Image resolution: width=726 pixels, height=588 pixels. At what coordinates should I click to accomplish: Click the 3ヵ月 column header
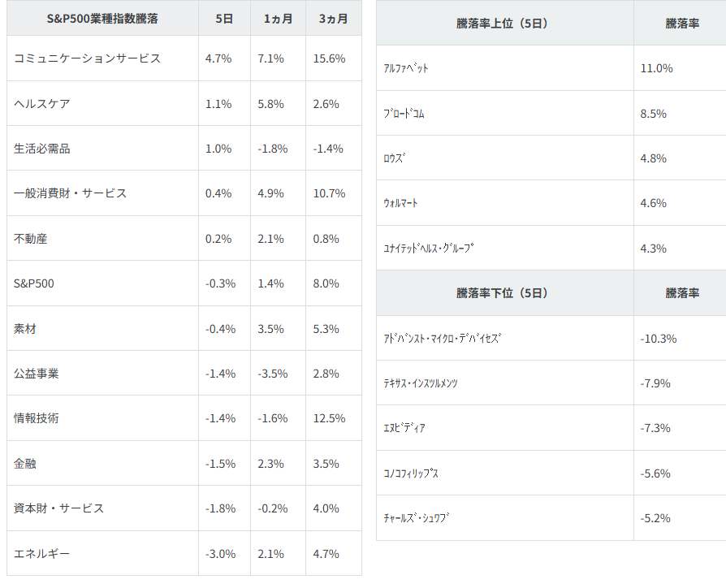333,19
